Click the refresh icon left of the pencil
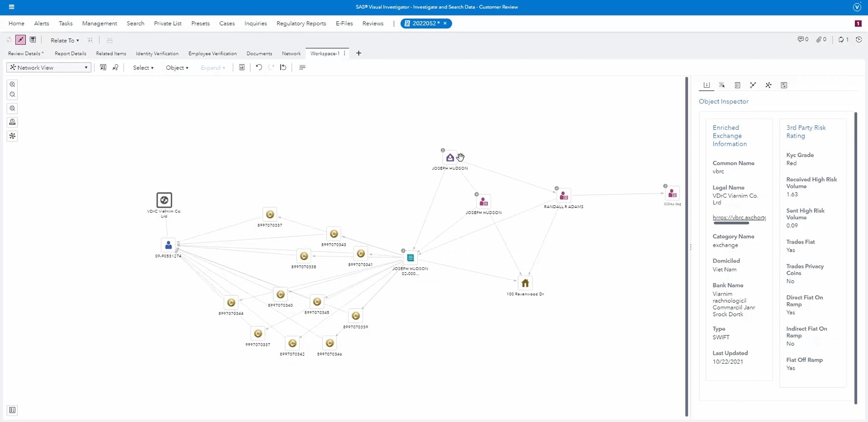This screenshot has width=868, height=422. (9, 40)
